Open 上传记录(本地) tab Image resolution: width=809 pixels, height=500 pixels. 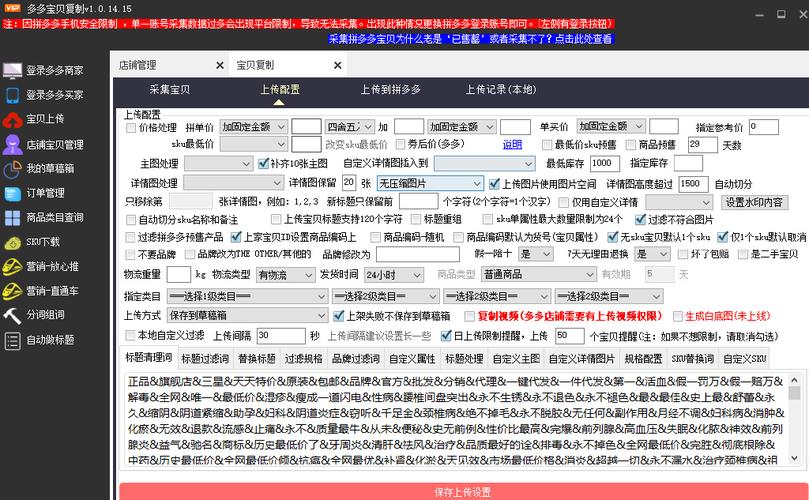(501, 89)
